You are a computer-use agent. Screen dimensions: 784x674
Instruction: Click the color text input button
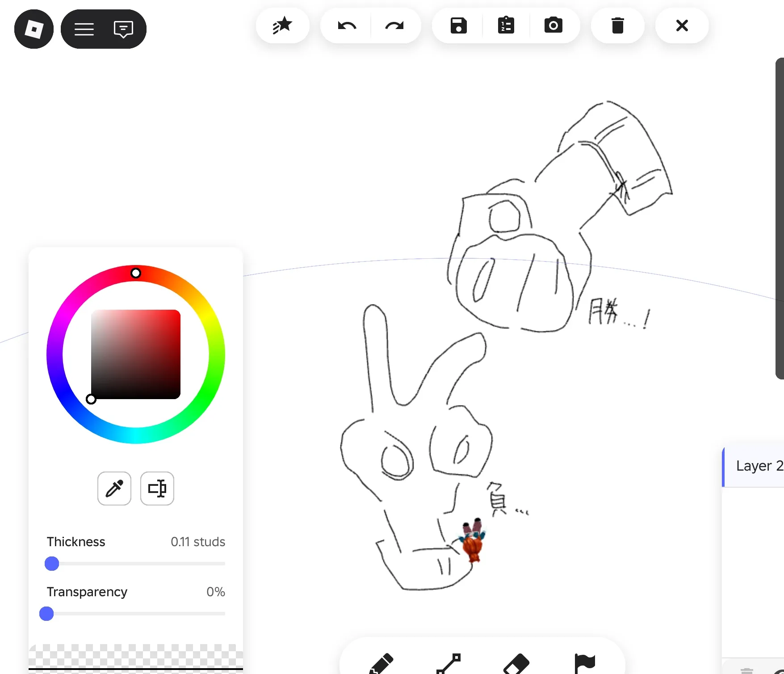point(157,489)
